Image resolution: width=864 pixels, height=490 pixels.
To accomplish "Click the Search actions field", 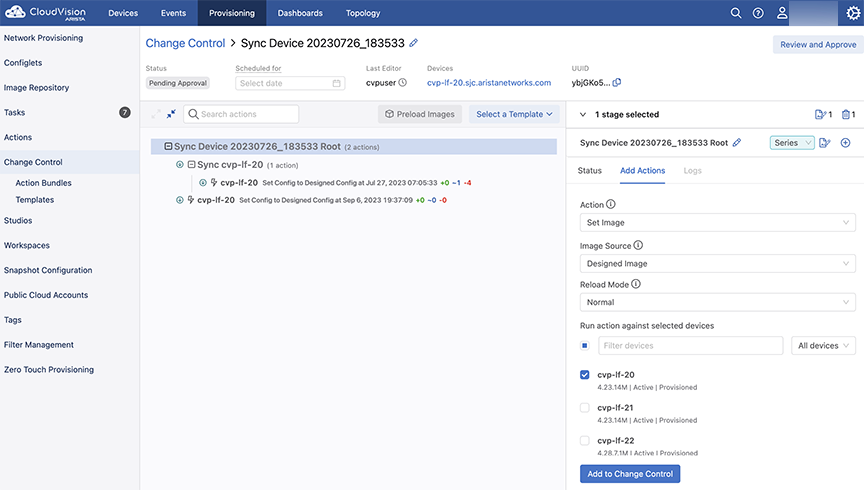I will [241, 114].
